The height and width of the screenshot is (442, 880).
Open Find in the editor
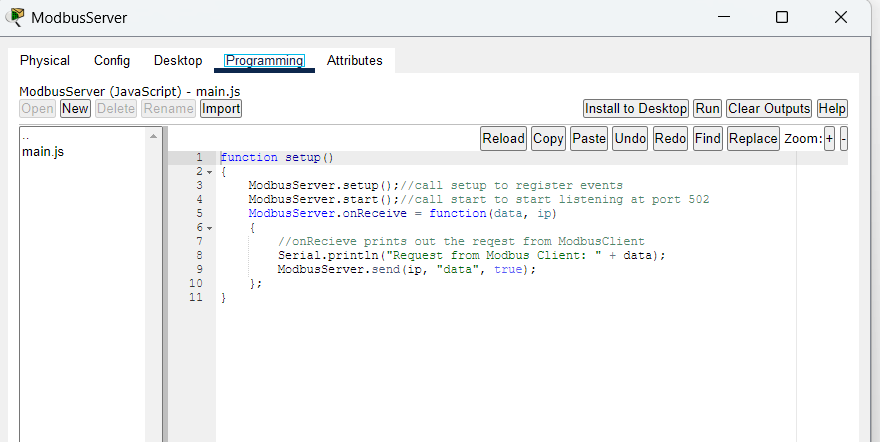coord(708,139)
